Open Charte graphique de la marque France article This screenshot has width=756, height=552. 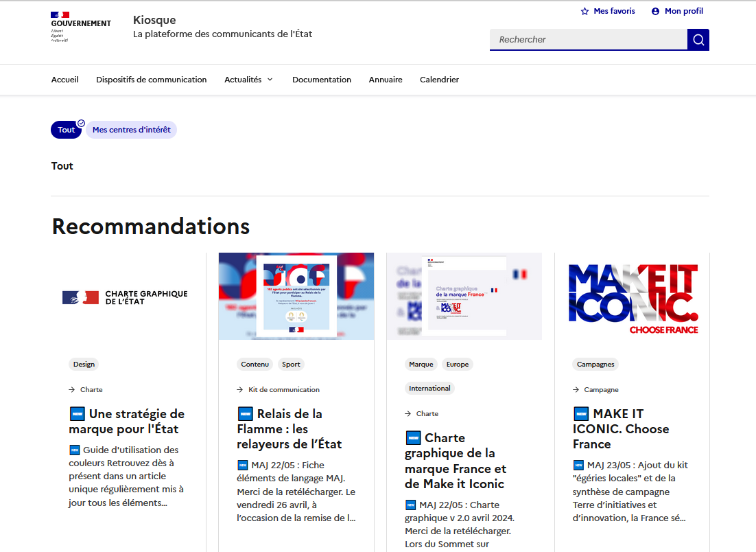pos(456,461)
